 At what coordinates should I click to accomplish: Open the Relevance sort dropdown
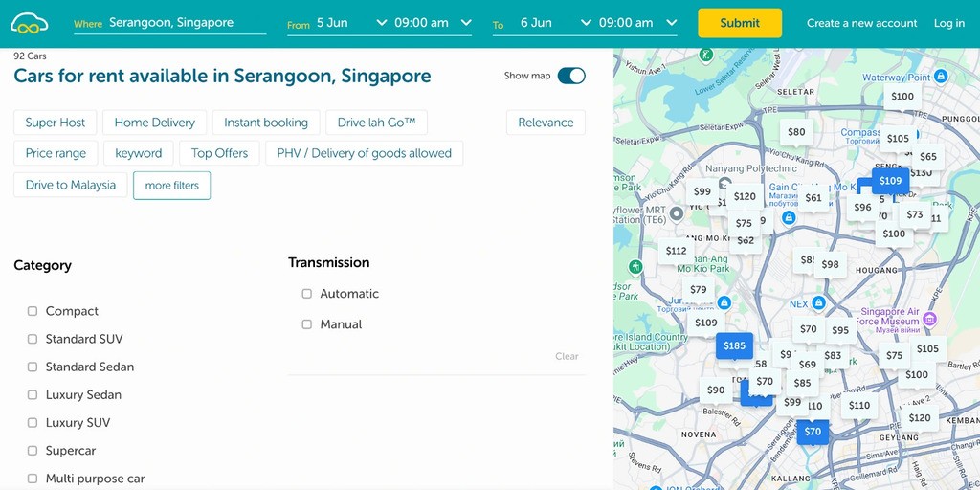click(546, 122)
